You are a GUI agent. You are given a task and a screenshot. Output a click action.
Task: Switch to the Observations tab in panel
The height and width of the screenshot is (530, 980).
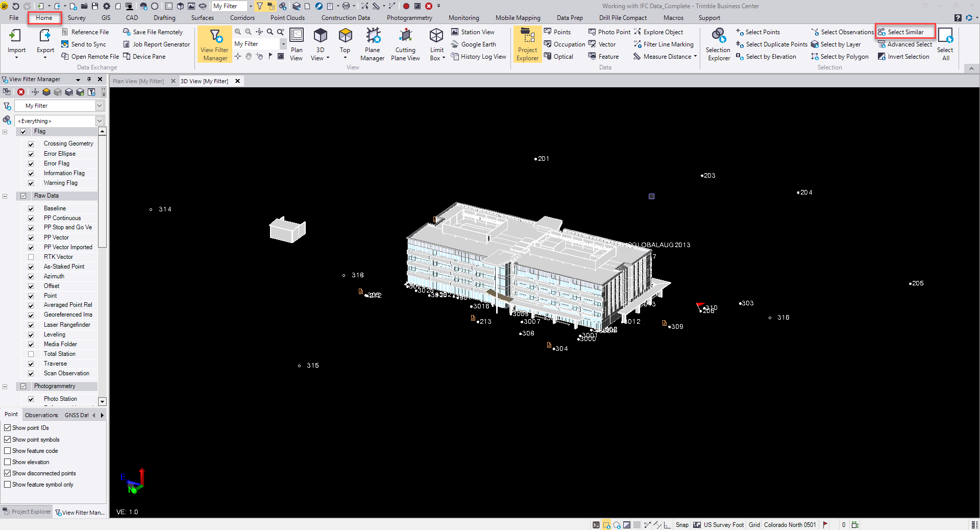(x=41, y=415)
